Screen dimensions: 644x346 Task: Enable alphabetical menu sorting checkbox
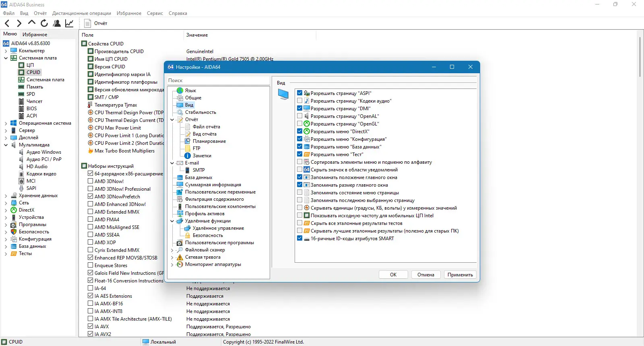coord(299,162)
